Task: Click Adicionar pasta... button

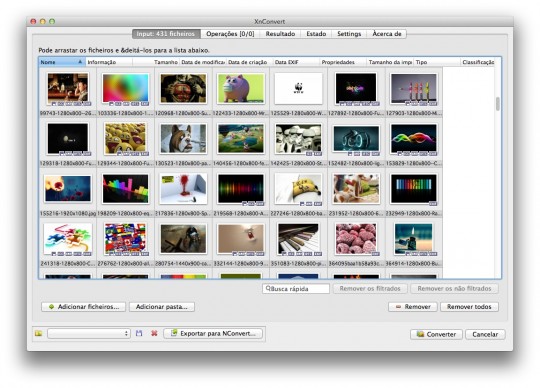Action: coord(162,307)
